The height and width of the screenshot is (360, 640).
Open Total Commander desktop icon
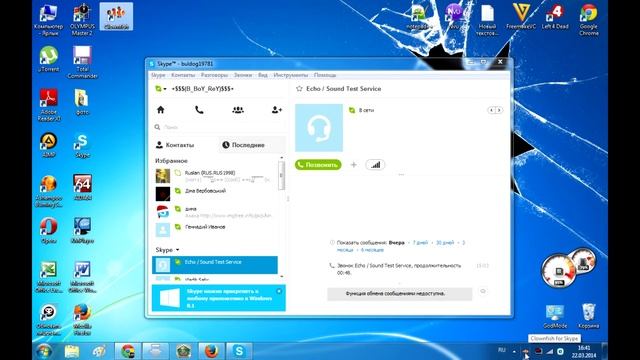click(82, 62)
